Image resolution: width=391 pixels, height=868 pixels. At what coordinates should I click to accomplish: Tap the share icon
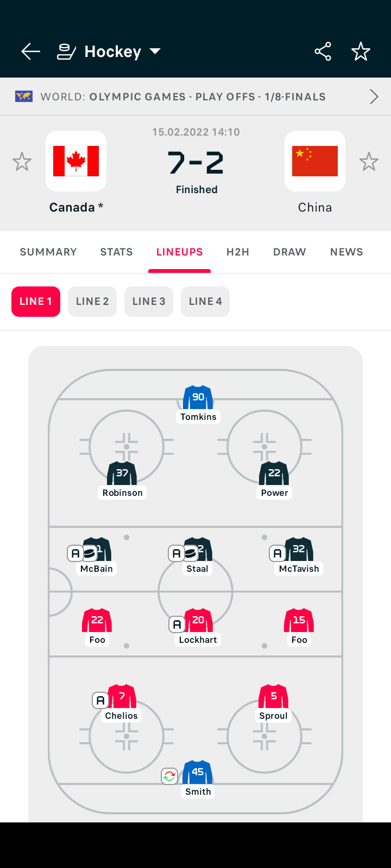click(x=323, y=52)
